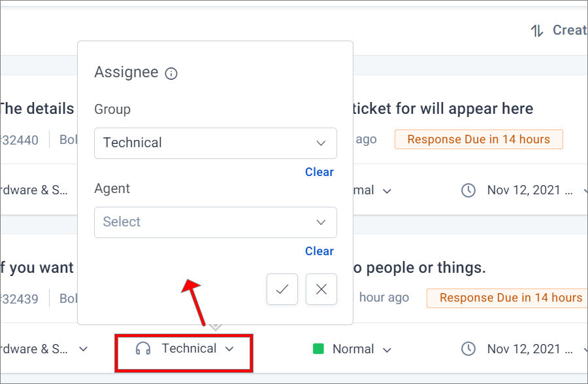Open the Agent Select dropdown
Viewport: 588px width, 384px height.
pos(215,222)
